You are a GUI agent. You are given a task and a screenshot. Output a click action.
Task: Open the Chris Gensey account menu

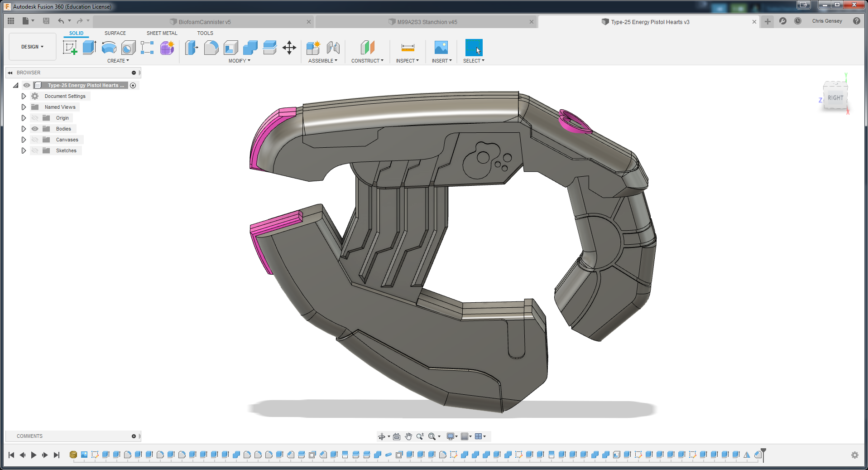[x=827, y=21]
